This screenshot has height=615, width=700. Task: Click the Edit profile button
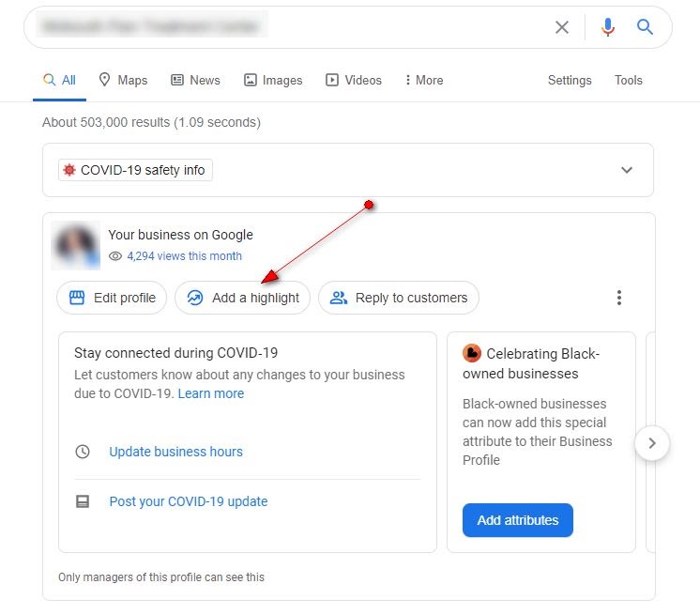click(x=112, y=298)
